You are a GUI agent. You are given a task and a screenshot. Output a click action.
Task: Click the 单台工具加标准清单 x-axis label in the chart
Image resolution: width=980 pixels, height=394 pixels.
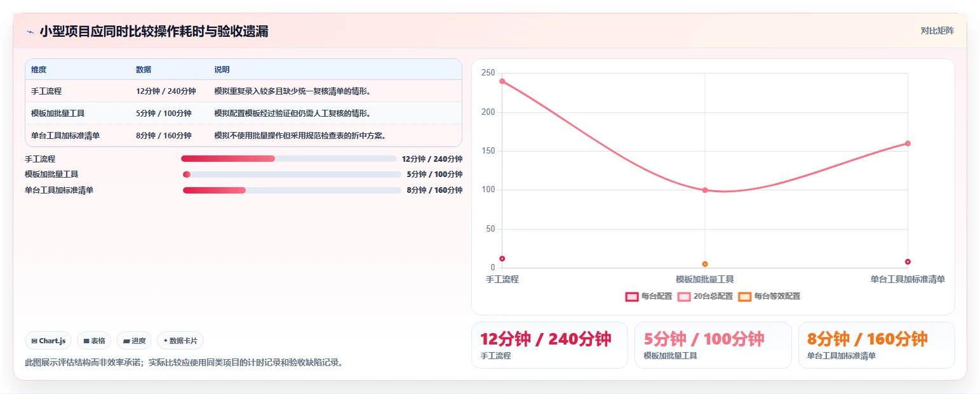click(908, 279)
